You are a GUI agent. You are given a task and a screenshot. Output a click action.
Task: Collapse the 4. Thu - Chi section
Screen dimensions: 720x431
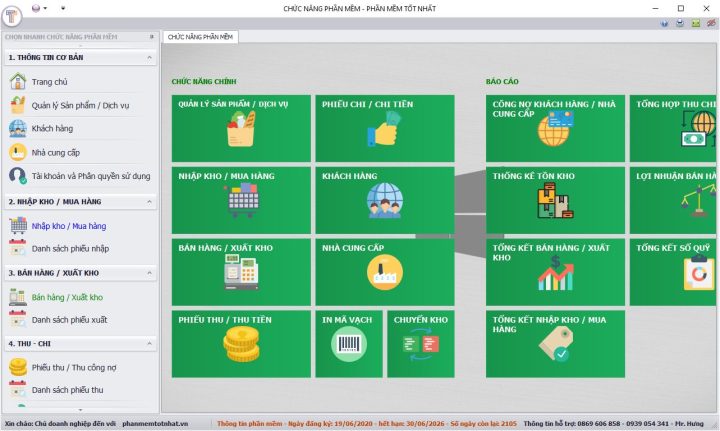[149, 343]
